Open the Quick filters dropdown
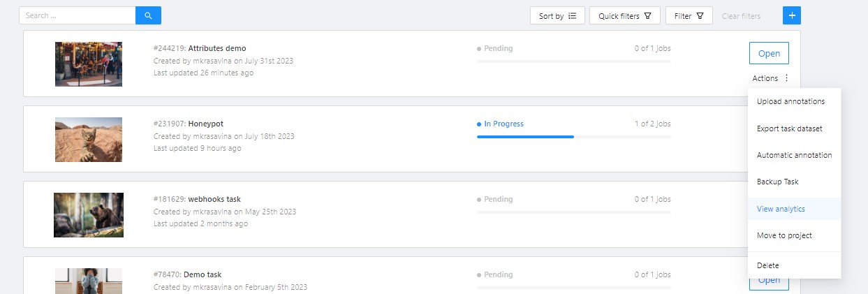Screen dimensions: 868x294 pos(625,16)
